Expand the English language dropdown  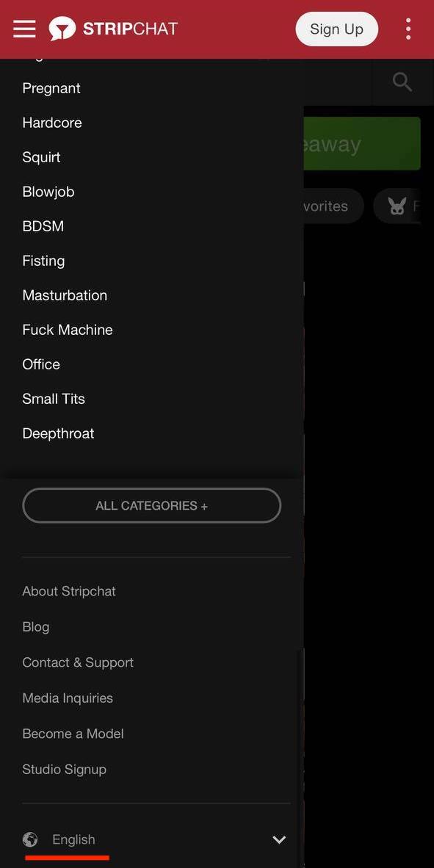click(x=73, y=839)
